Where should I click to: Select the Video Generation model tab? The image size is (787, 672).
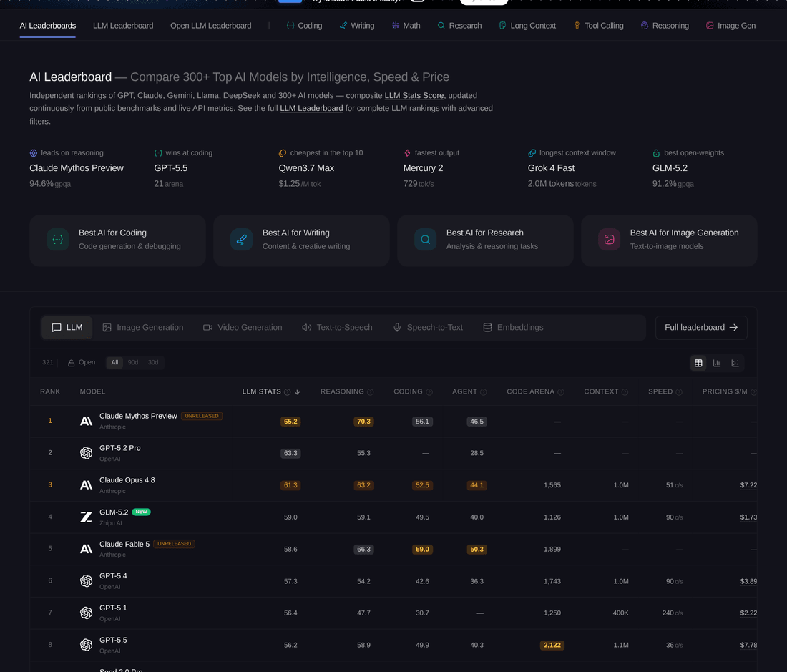click(x=243, y=327)
